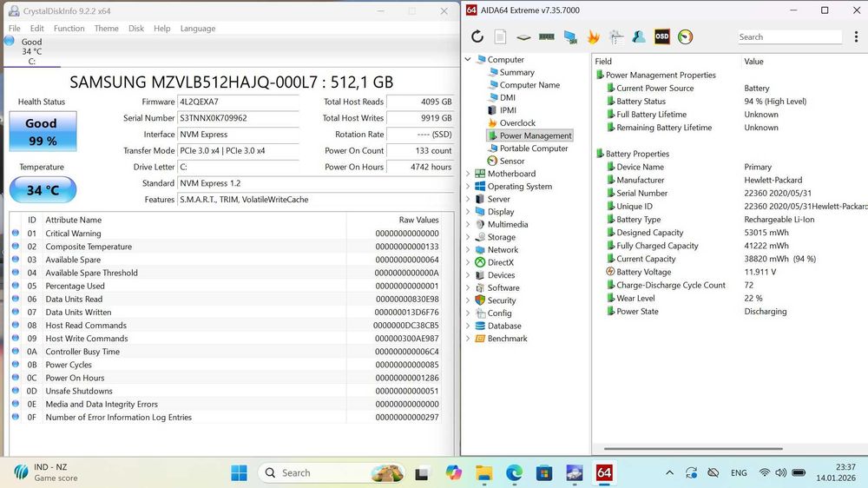868x488 pixels.
Task: Select the Security tree item
Action: tap(502, 300)
